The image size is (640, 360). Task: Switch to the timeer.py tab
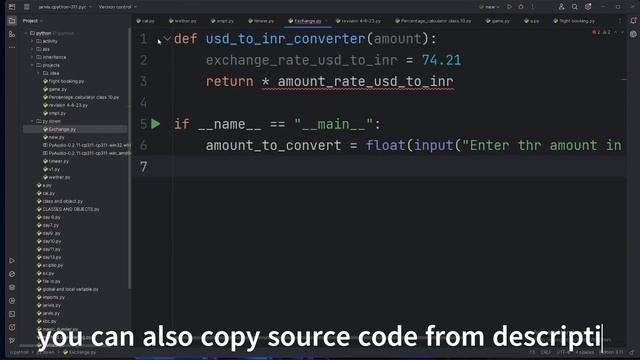pos(261,21)
